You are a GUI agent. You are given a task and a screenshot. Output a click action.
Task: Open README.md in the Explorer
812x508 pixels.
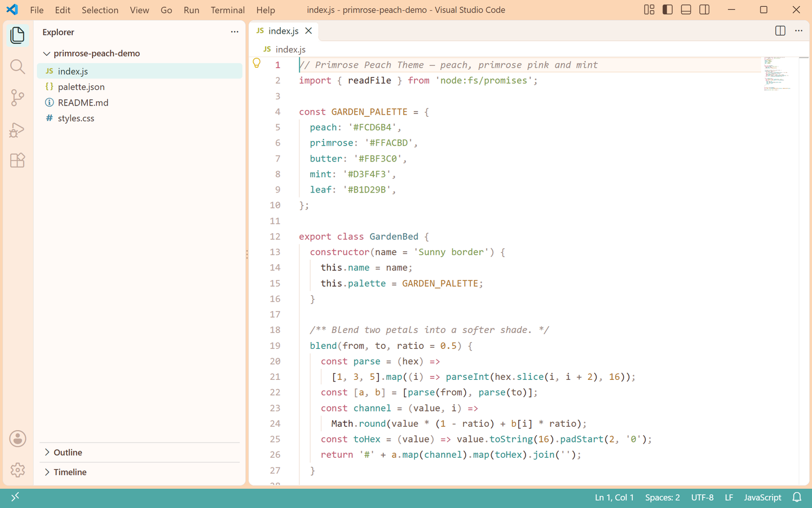tap(140, 103)
